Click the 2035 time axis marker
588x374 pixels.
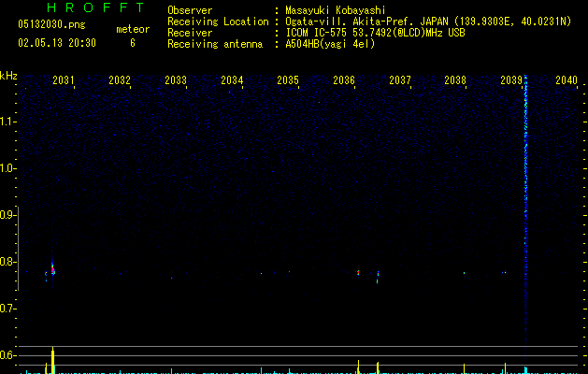[288, 80]
